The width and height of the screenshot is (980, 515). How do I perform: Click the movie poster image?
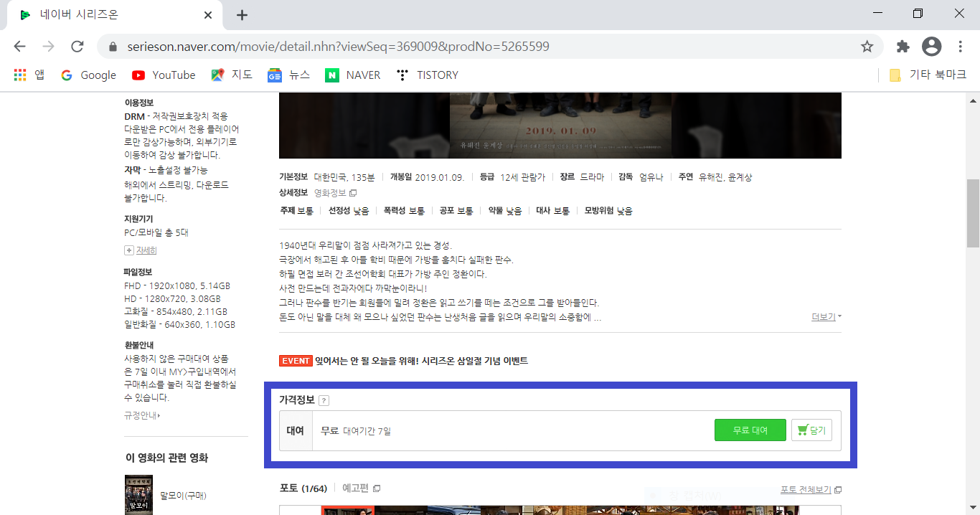[560, 126]
